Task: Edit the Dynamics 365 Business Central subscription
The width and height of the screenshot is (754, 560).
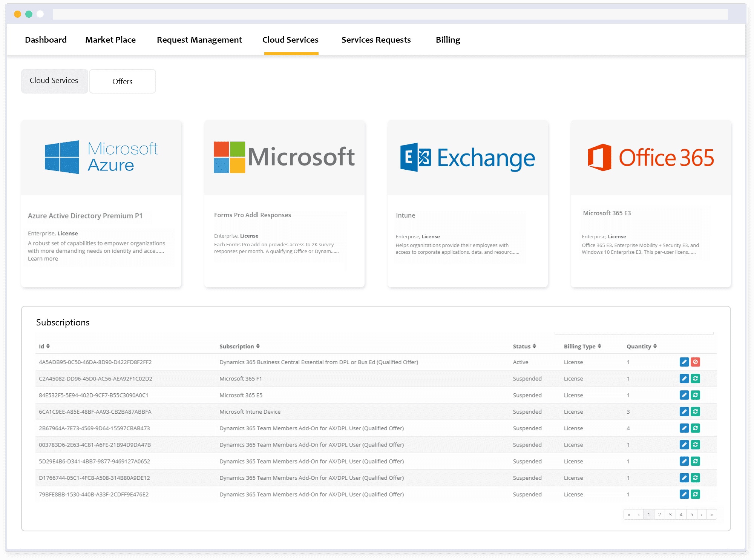Action: tap(684, 362)
